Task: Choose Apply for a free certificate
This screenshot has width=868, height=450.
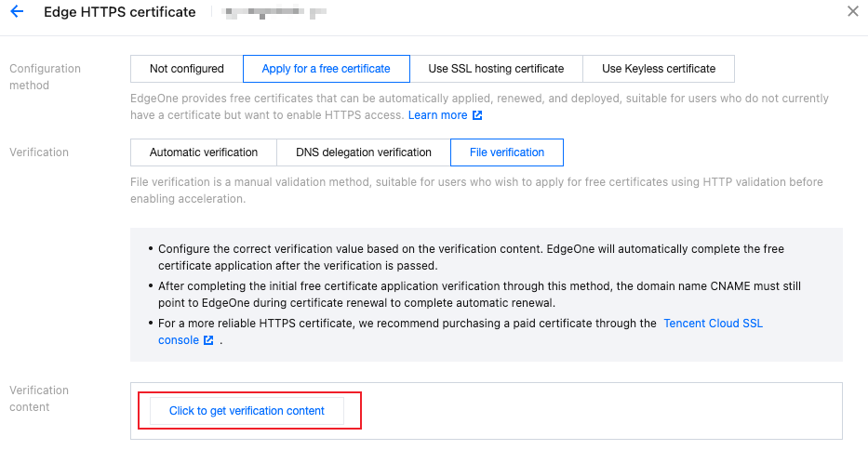Action: coord(326,69)
